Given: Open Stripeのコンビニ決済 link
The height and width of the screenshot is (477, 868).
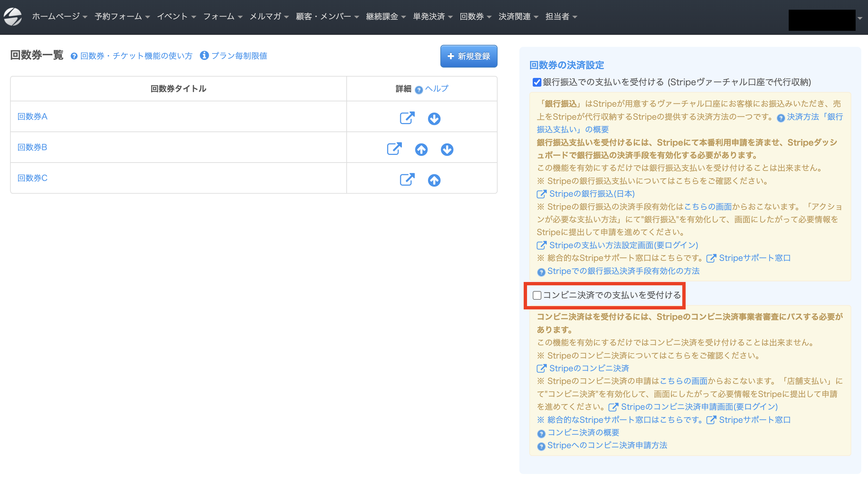Looking at the screenshot, I should 589,368.
